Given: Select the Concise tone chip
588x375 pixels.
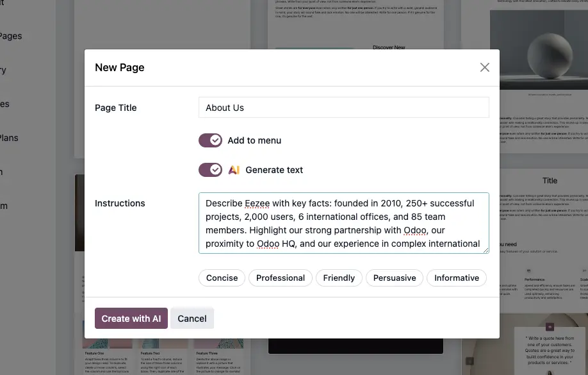Looking at the screenshot, I should (x=221, y=278).
